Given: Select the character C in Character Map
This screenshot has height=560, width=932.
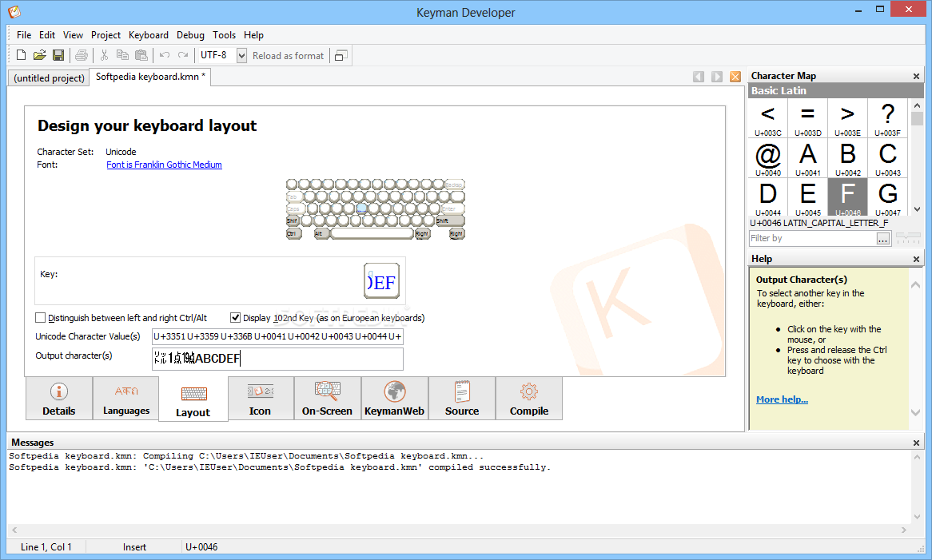Looking at the screenshot, I should [887, 158].
